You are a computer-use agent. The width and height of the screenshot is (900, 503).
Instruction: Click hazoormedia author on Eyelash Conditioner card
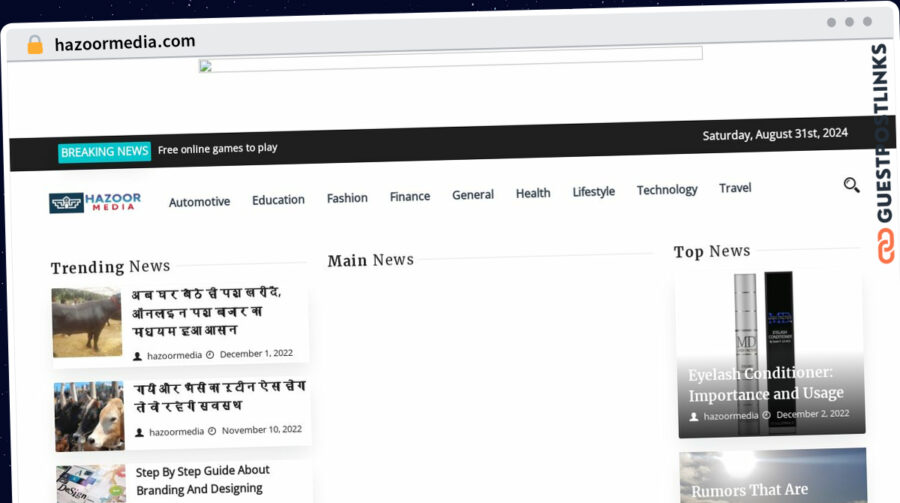pos(731,416)
